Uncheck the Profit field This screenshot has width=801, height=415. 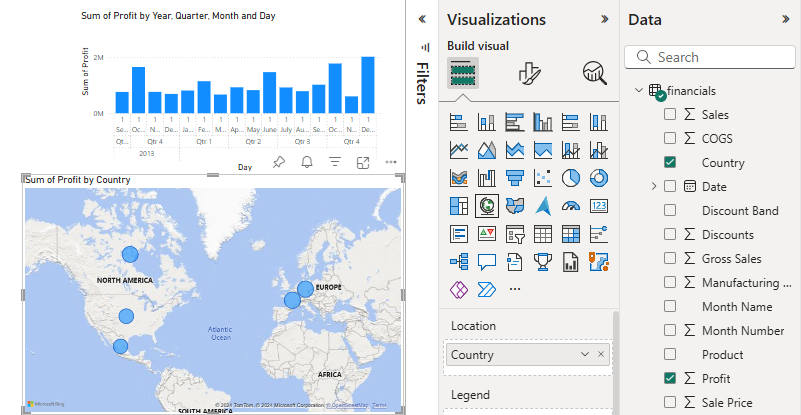pos(670,378)
